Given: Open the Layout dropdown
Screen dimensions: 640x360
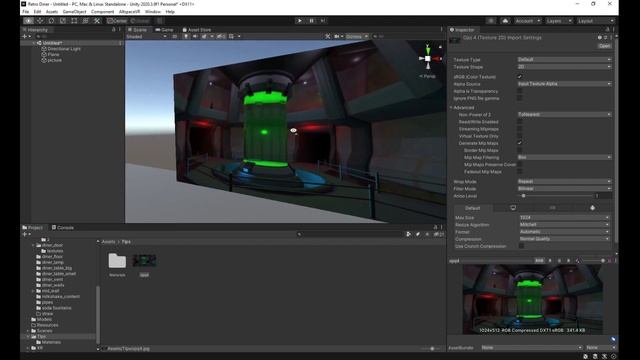Looking at the screenshot, I should tap(595, 21).
